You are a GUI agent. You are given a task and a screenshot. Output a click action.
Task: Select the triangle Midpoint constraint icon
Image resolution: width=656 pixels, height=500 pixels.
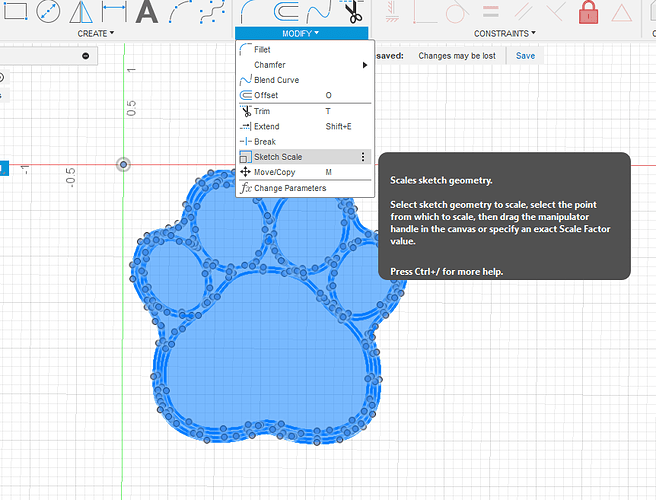pos(621,13)
